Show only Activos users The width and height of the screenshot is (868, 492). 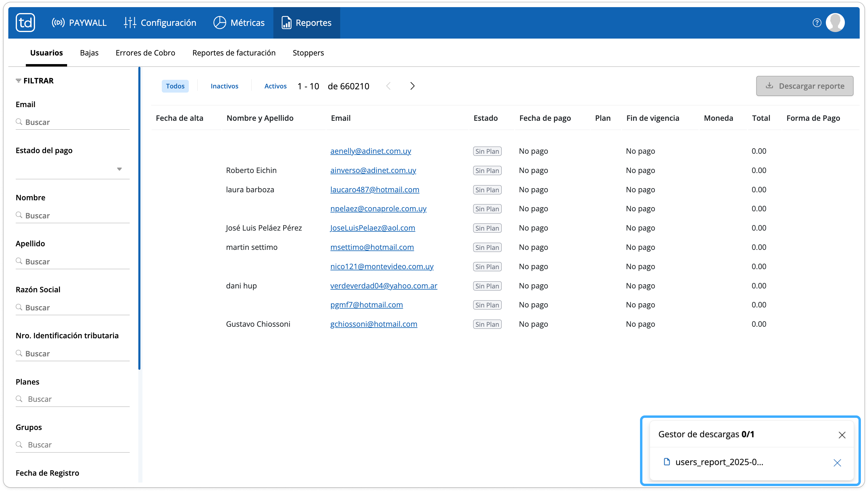[x=275, y=86]
